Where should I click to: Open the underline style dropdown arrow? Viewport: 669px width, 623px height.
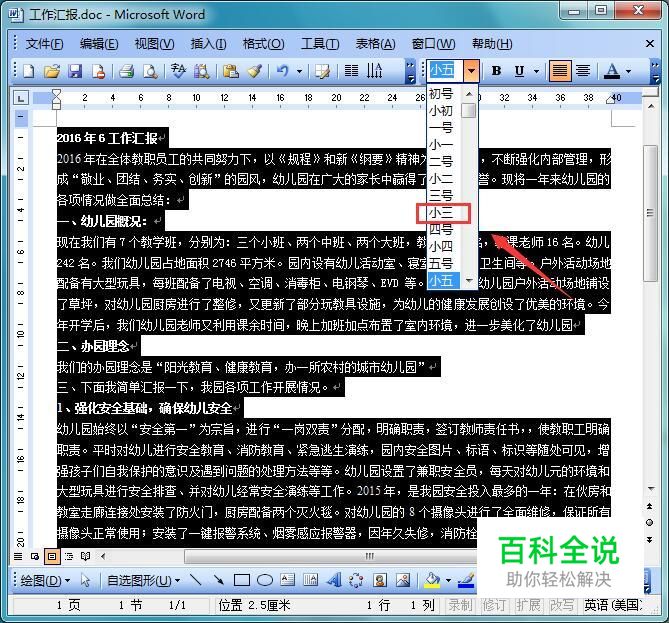536,71
